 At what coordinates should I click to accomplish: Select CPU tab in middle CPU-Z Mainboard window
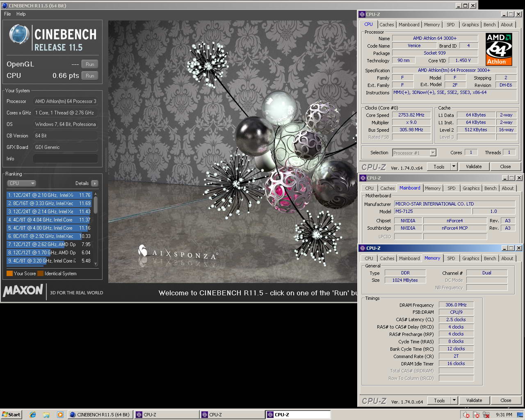(370, 188)
